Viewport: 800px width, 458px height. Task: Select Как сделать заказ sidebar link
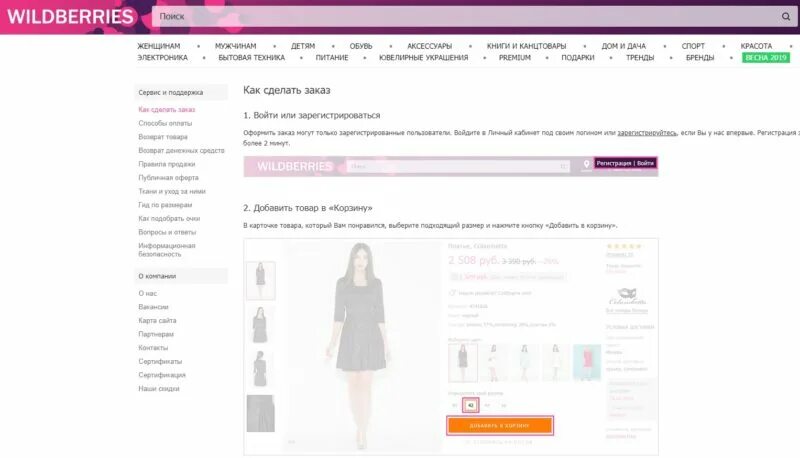[x=166, y=110]
